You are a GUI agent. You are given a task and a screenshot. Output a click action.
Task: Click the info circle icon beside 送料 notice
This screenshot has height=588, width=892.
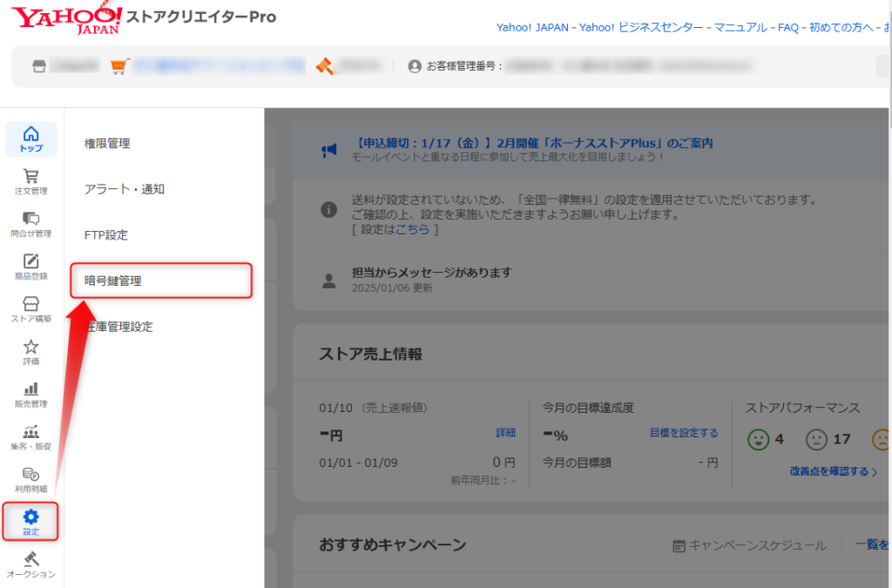(328, 210)
